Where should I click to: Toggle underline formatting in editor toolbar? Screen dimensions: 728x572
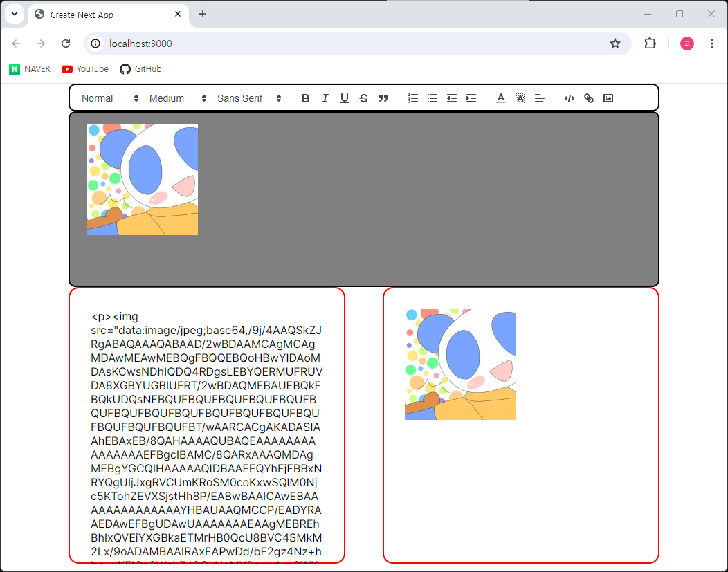tap(345, 98)
